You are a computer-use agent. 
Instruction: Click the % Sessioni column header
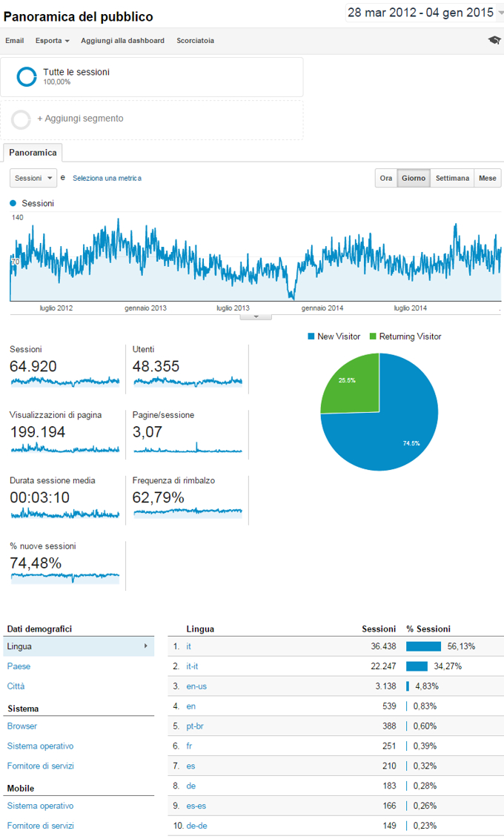click(x=428, y=629)
